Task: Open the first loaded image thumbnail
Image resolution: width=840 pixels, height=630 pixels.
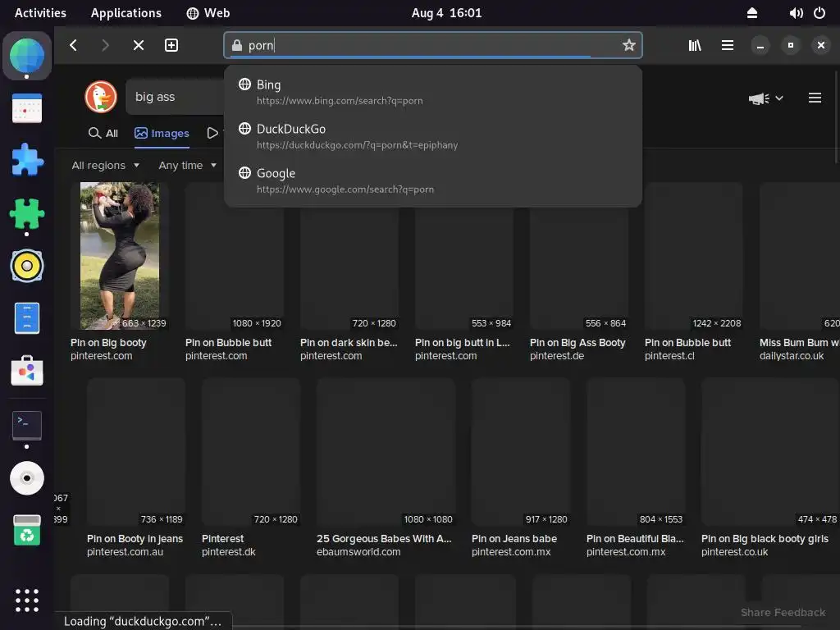Action: coord(120,256)
